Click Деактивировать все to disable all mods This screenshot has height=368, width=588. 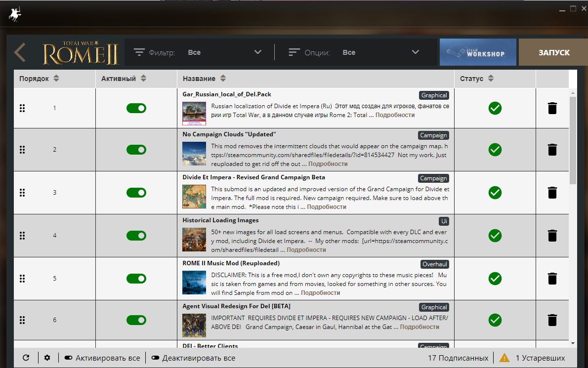(x=194, y=358)
